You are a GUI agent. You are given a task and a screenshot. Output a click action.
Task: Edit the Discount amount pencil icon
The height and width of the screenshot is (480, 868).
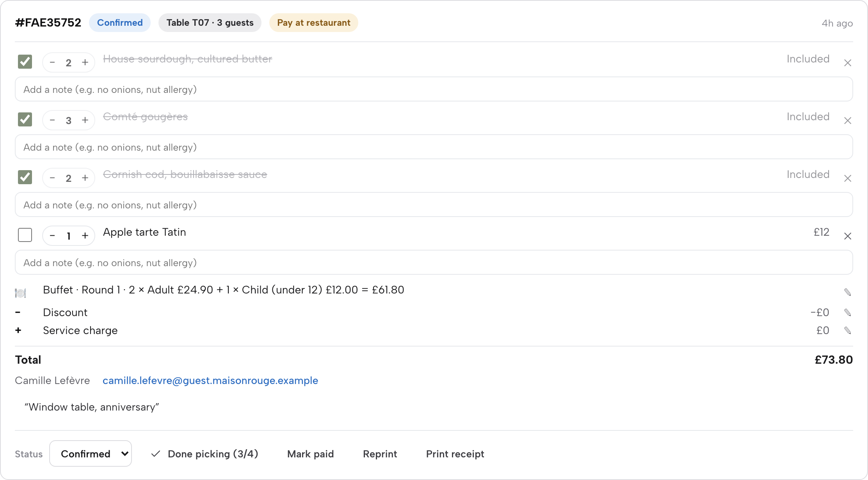(847, 313)
